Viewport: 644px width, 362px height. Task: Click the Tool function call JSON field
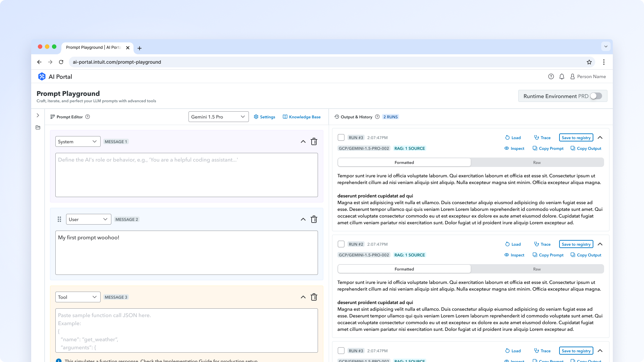pyautogui.click(x=186, y=330)
